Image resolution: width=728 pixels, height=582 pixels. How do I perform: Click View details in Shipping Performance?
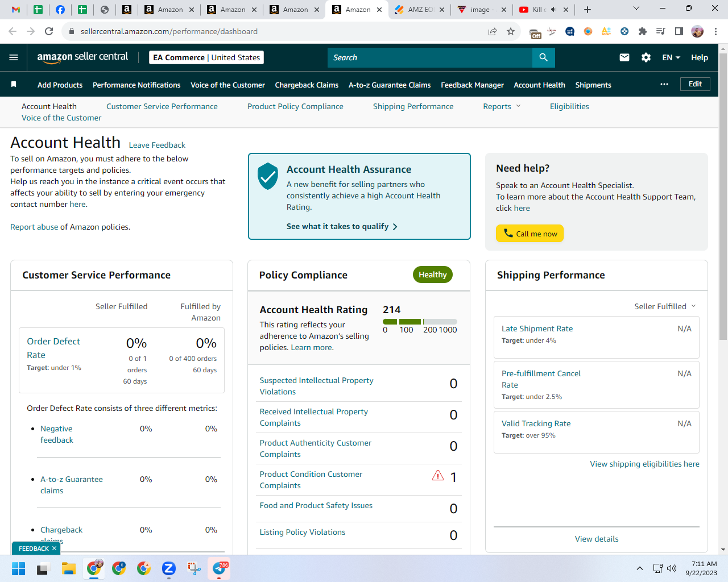597,539
